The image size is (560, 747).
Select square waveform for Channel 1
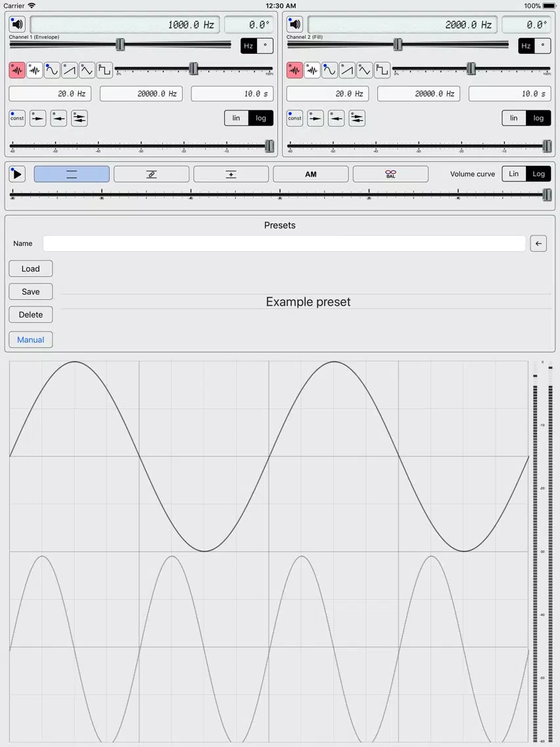pos(105,70)
